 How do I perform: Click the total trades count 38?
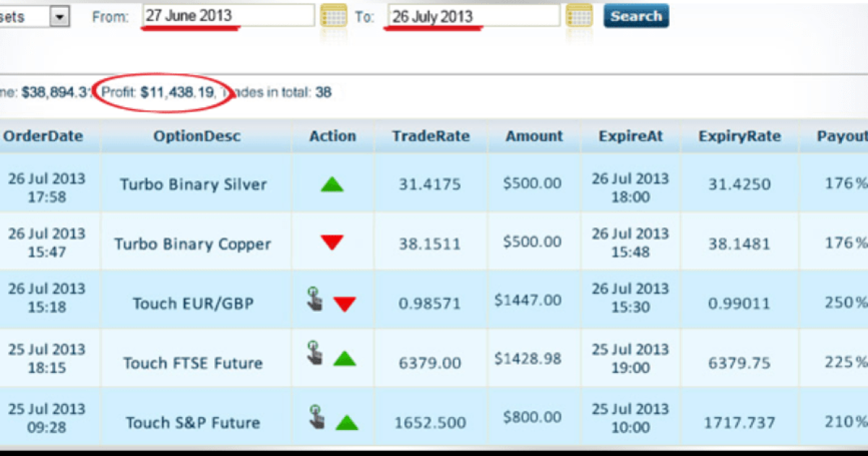tap(323, 92)
